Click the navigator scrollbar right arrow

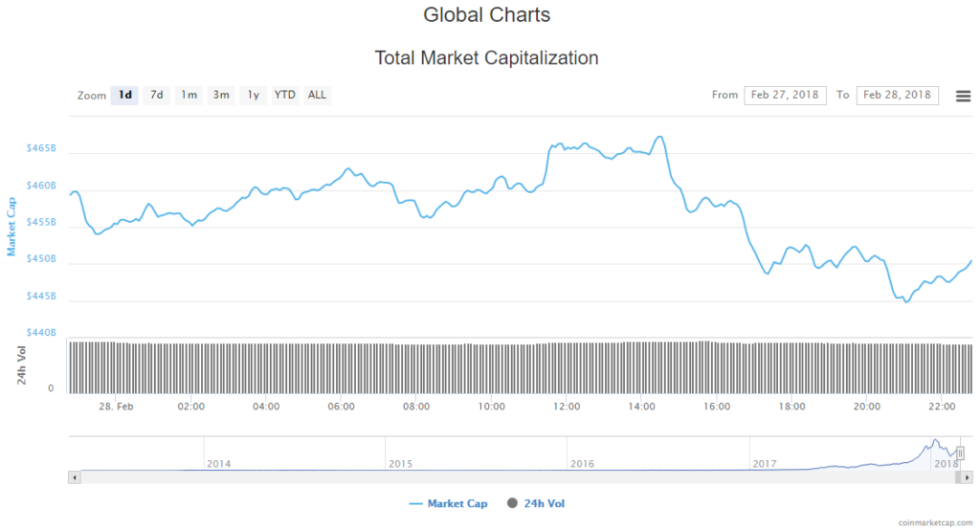(967, 475)
